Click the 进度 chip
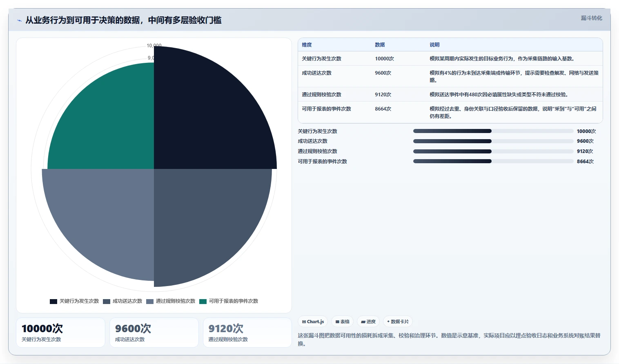 [368, 322]
